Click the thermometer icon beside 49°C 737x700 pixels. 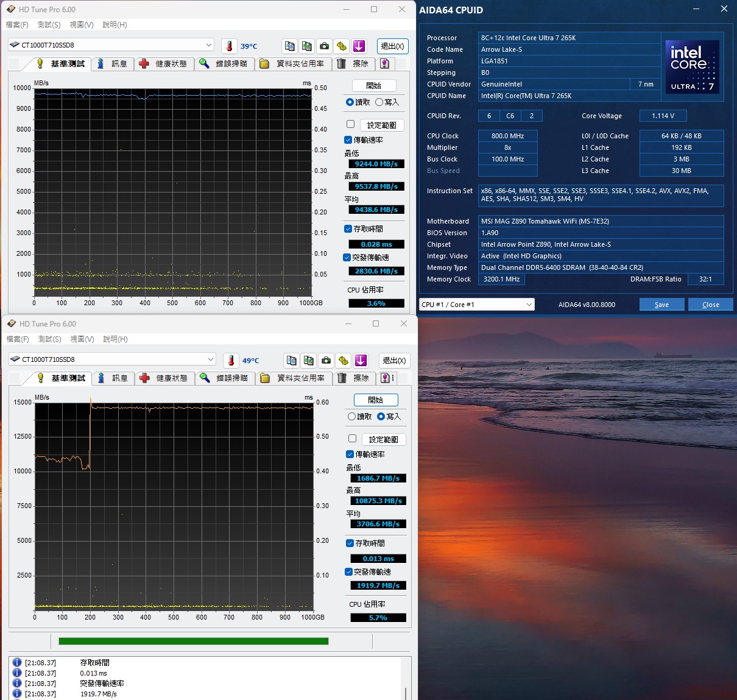(x=231, y=361)
